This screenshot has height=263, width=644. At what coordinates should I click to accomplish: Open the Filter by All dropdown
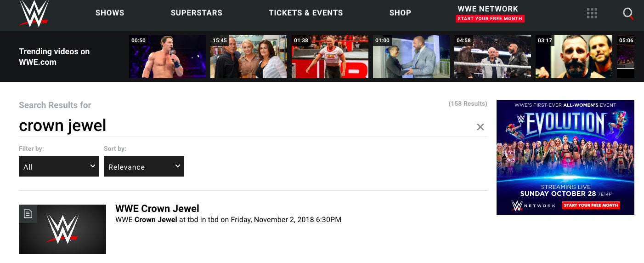(x=59, y=166)
